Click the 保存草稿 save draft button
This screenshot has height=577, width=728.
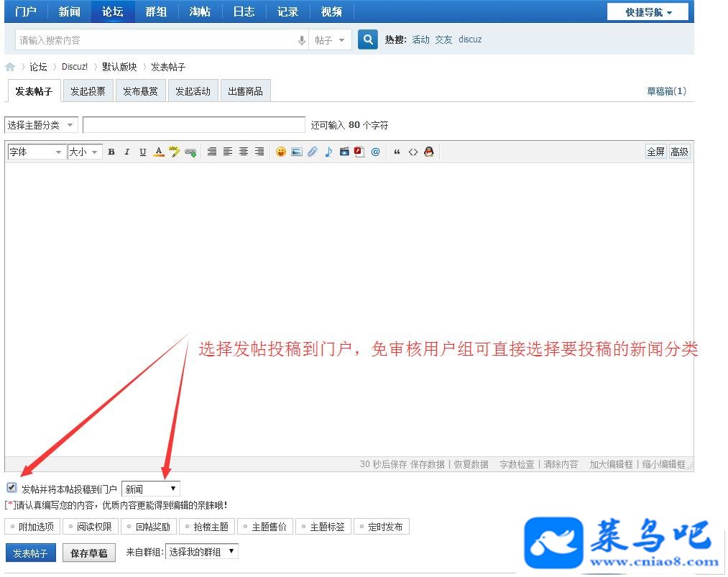tap(88, 553)
